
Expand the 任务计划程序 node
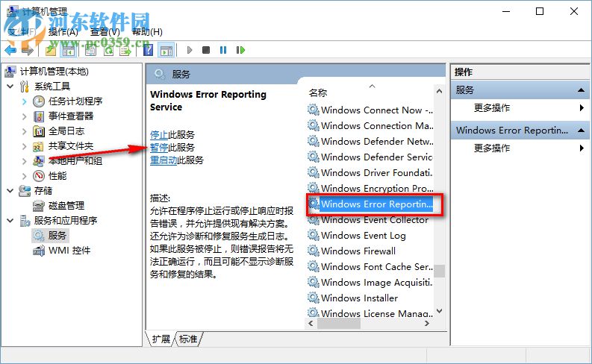(x=24, y=101)
